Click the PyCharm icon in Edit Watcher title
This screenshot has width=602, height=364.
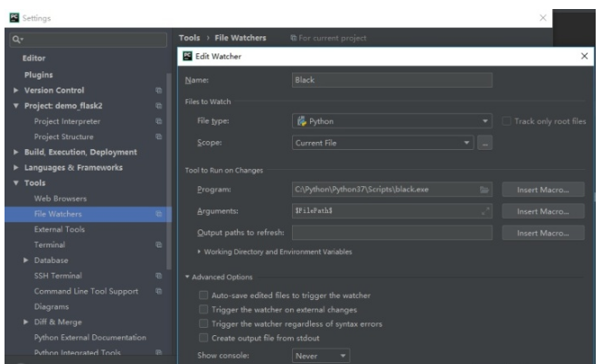(x=187, y=56)
